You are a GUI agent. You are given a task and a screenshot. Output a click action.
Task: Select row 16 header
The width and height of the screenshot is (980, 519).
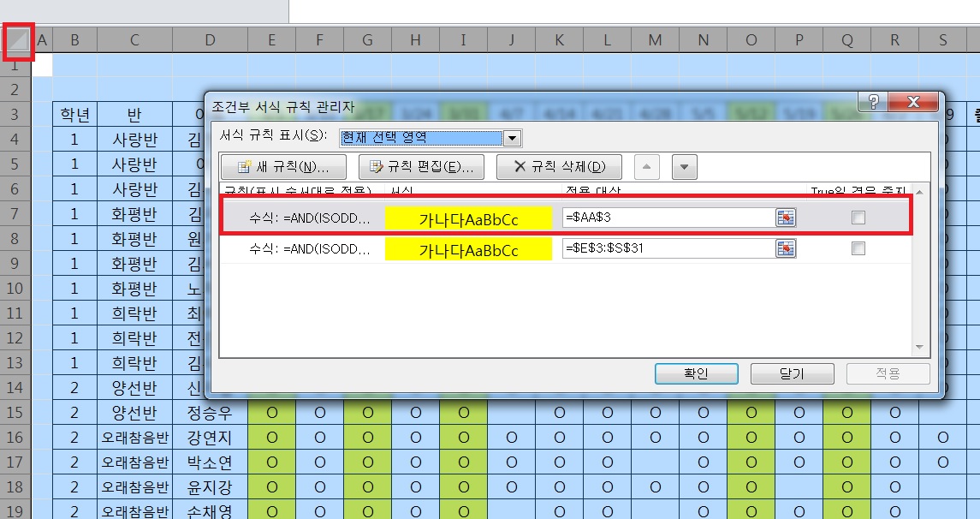[16, 438]
